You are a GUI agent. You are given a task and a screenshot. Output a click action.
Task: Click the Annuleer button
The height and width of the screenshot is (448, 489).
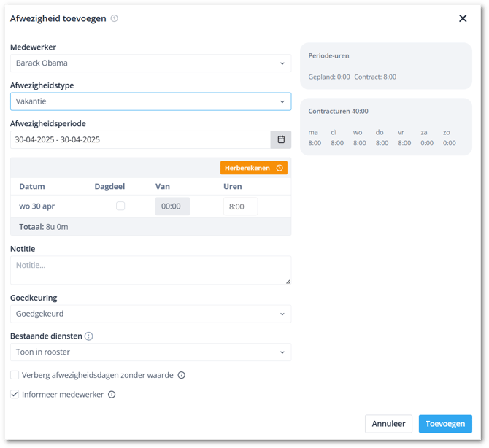(388, 424)
